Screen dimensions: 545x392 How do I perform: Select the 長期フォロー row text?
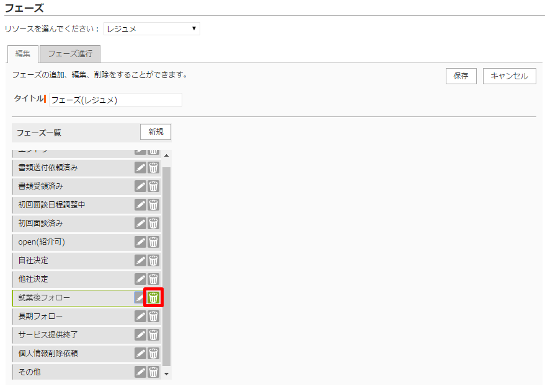click(40, 316)
